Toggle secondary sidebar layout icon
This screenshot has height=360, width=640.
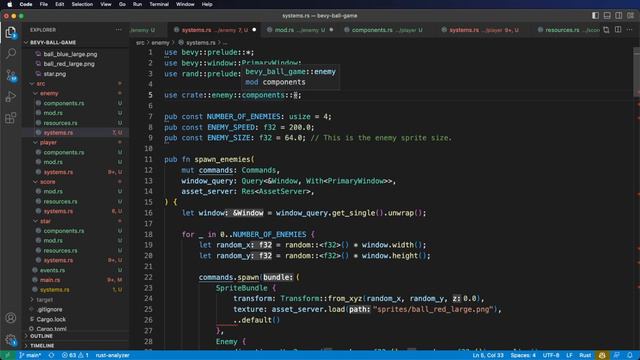point(619,16)
